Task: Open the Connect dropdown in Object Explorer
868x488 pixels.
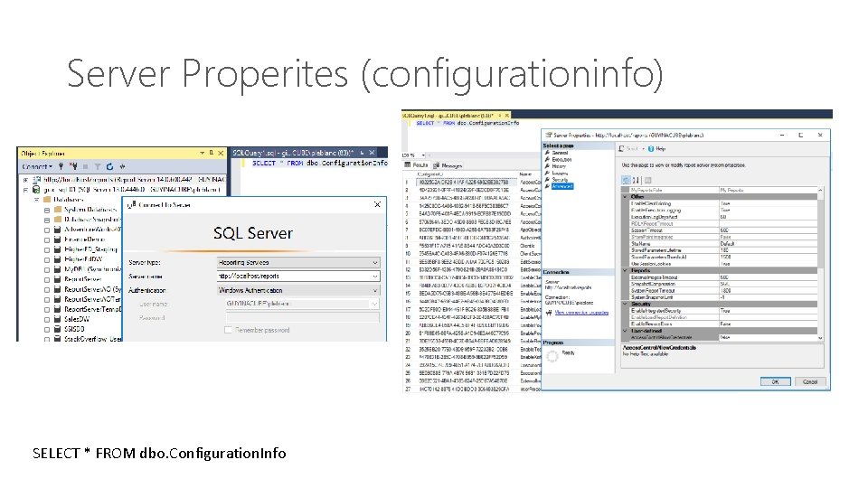Action: click(36, 166)
